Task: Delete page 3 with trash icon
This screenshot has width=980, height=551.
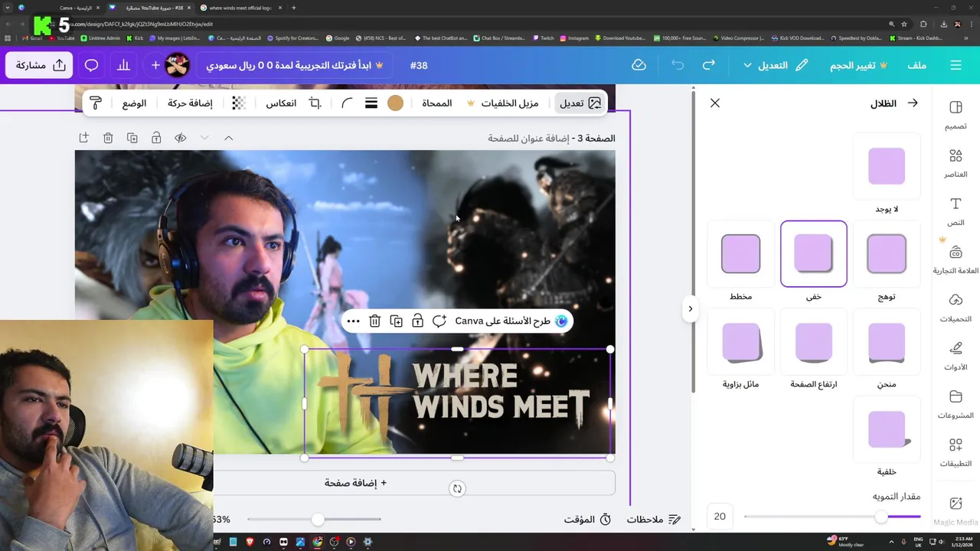Action: (x=108, y=138)
